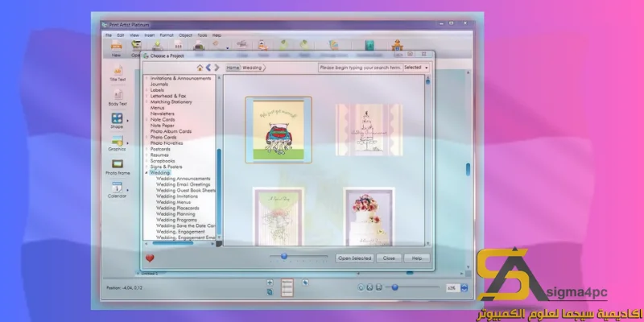644x322 pixels.
Task: Expand the Photo Cards tree node
Action: [x=147, y=137]
